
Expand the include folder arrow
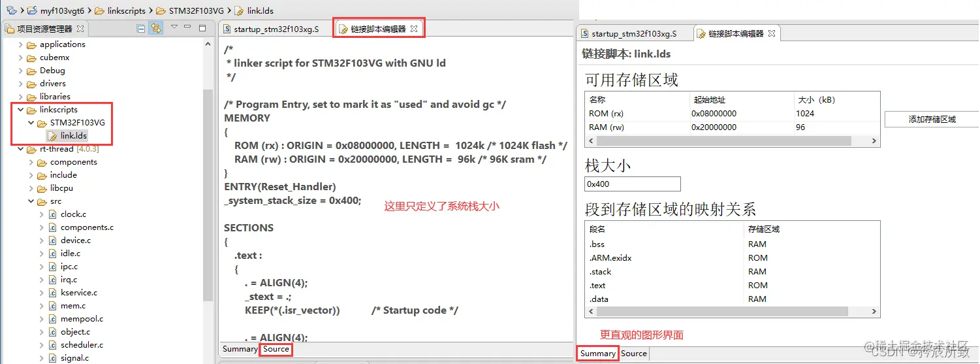click(31, 176)
